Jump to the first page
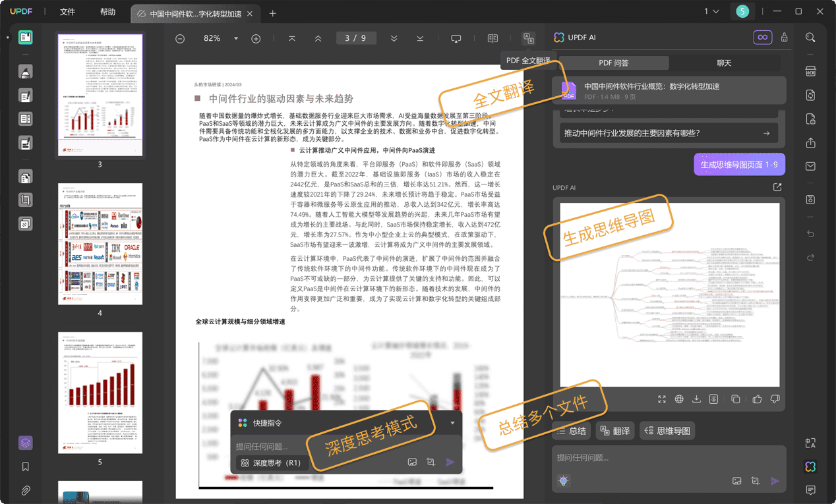Image resolution: width=836 pixels, height=504 pixels. pyautogui.click(x=292, y=39)
